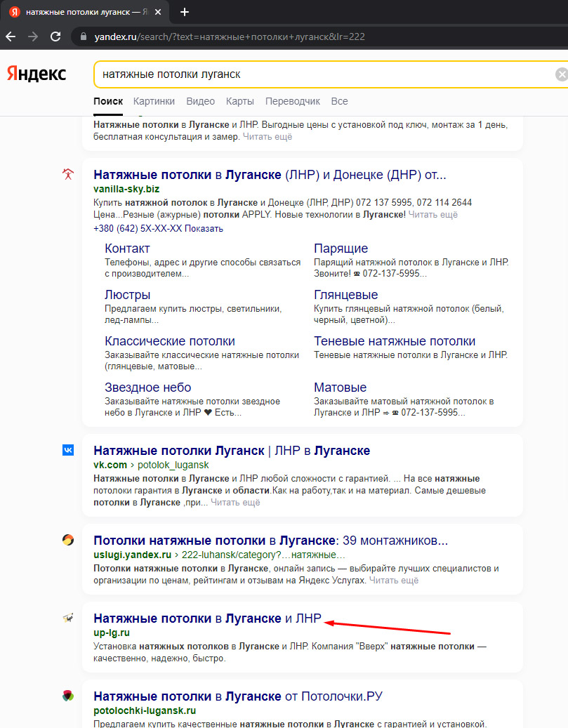Click the vanilla-sky.biz favicon
This screenshot has width=568, height=728.
(68, 175)
